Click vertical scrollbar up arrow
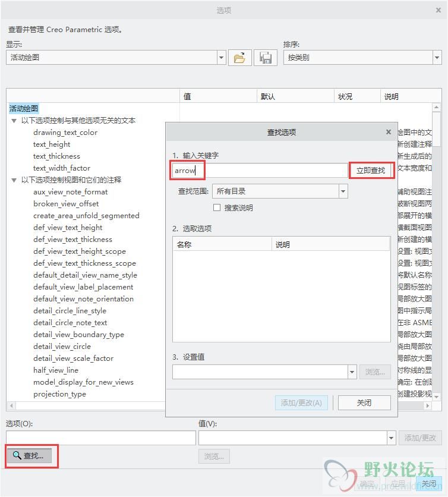The image size is (448, 497). coord(437,108)
